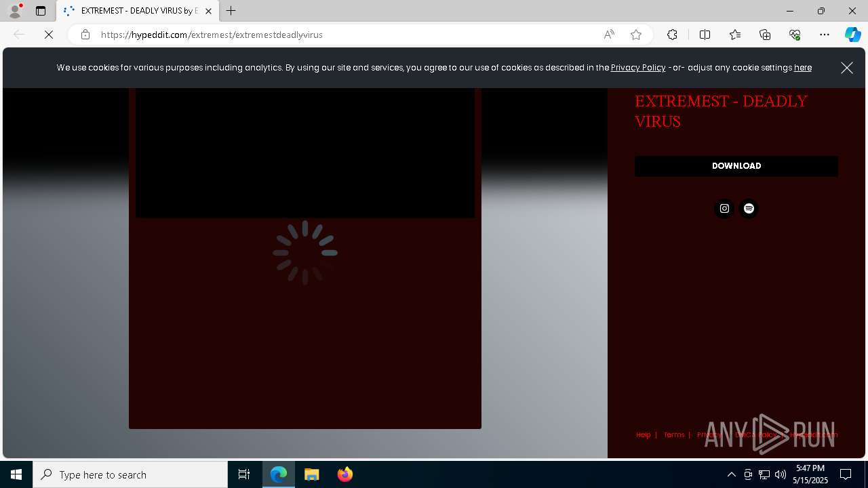This screenshot has width=868, height=488.
Task: Open the Spotify profile icon
Action: point(749,209)
